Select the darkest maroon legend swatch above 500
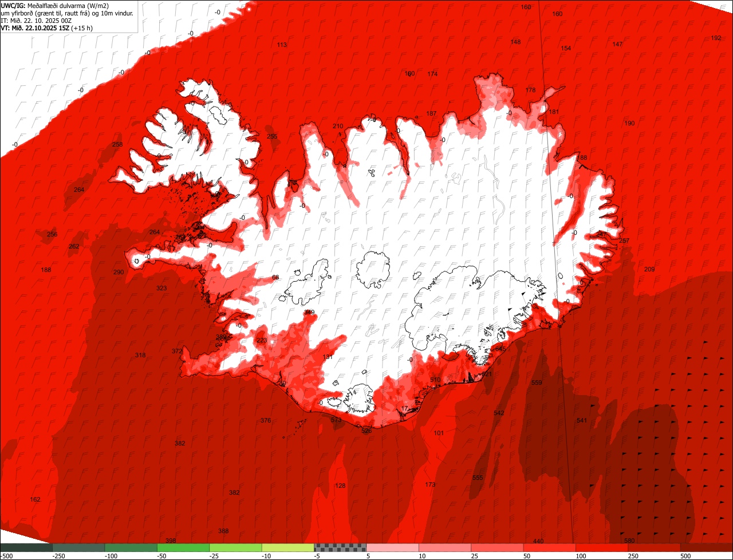The image size is (733, 560). (x=707, y=547)
